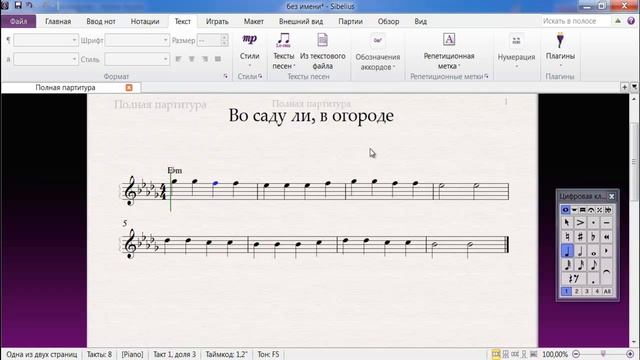The width and height of the screenshot is (640, 360).
Task: Undo last action via title bar icon
Action: click(x=29, y=5)
